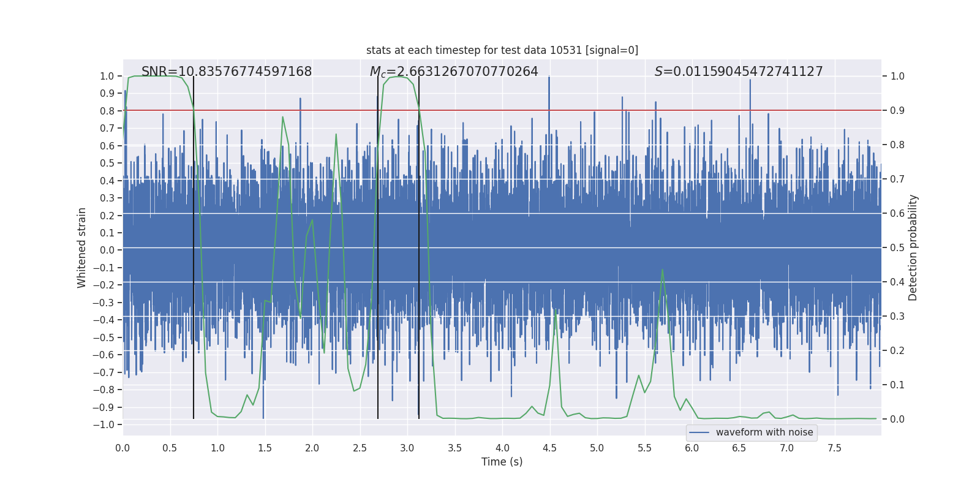Click the right axis tick label 0.6
Viewport: 980px width, 490px height.
(x=897, y=213)
